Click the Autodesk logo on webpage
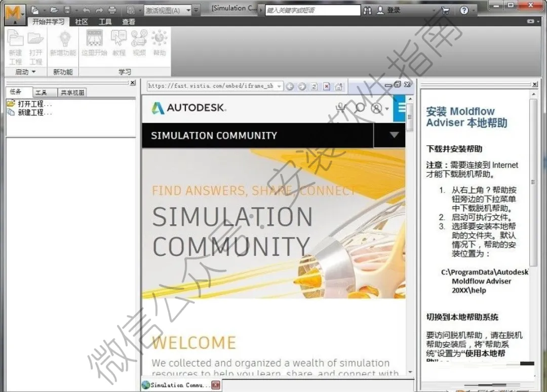The height and width of the screenshot is (392, 547). point(189,108)
